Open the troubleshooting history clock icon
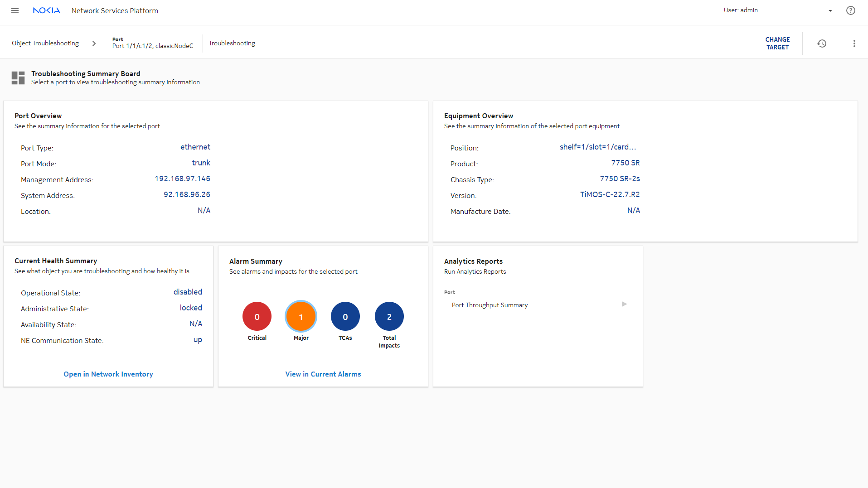Image resolution: width=868 pixels, height=488 pixels. tap(821, 43)
